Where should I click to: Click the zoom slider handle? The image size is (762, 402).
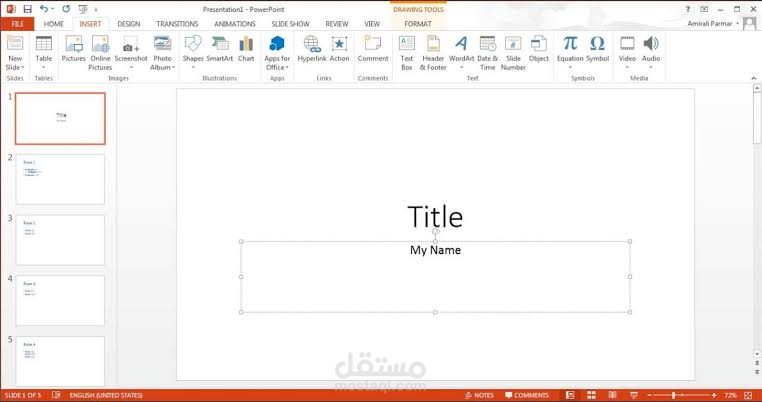pos(673,395)
